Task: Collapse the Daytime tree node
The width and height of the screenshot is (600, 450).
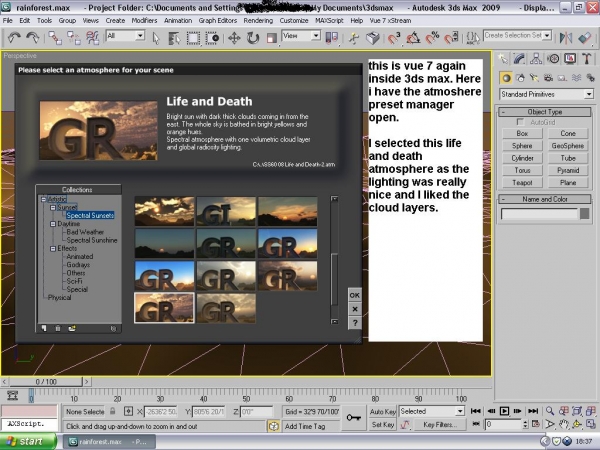Action: [x=53, y=224]
